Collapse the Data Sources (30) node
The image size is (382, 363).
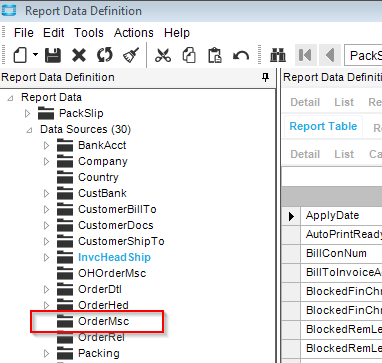[29, 130]
